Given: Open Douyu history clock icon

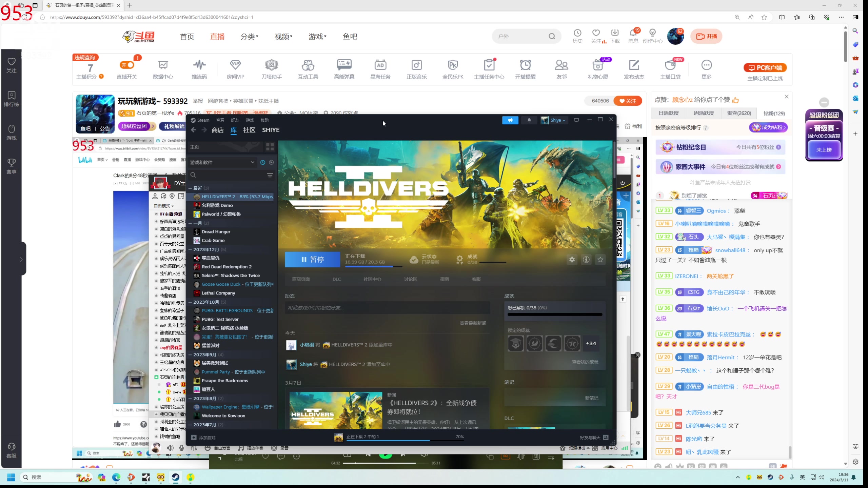Looking at the screenshot, I should coord(577,33).
